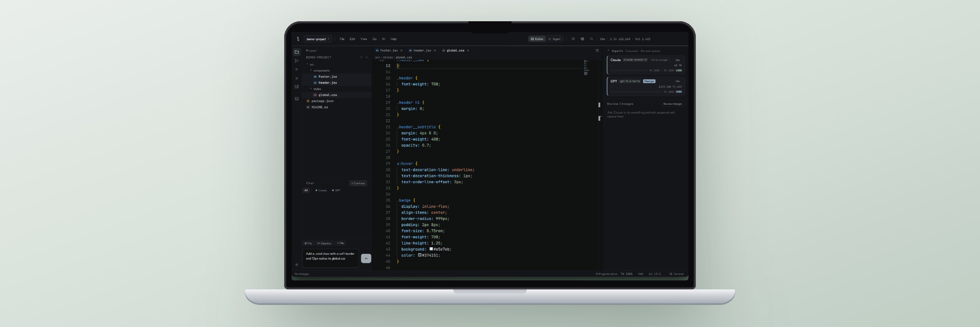980x327 pixels.
Task: Open the demo-project dropdown
Action: click(x=318, y=39)
